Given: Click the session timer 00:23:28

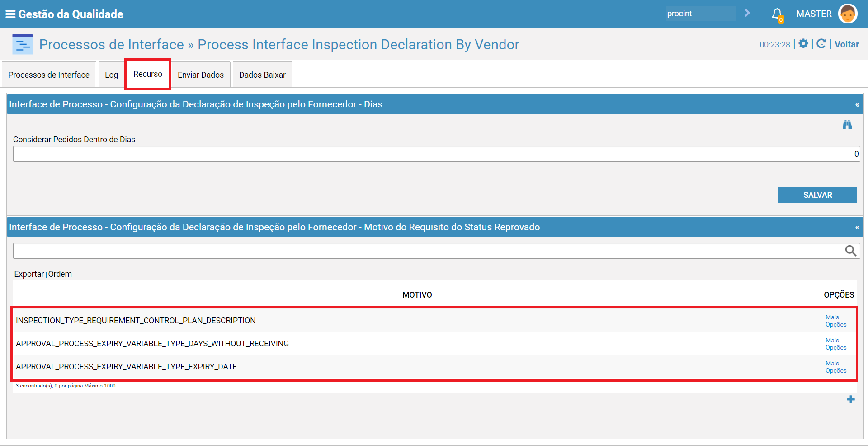Looking at the screenshot, I should (x=775, y=45).
